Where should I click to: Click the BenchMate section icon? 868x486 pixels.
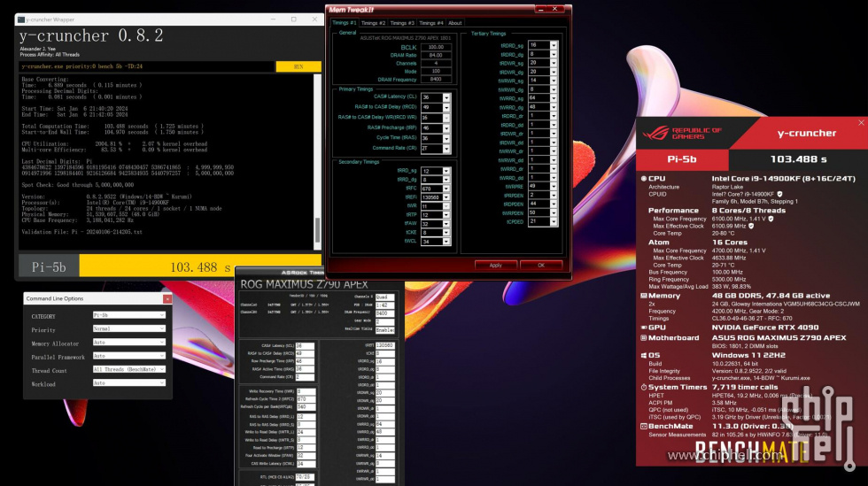(644, 426)
